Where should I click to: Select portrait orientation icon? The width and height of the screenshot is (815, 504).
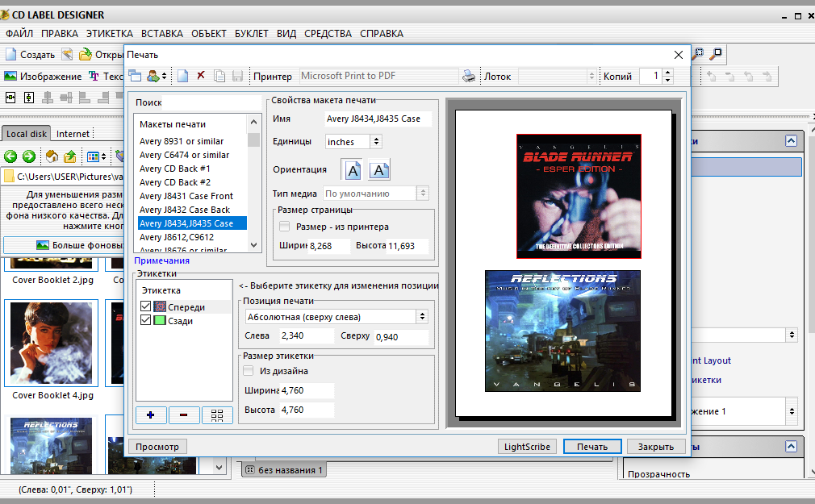tap(353, 170)
